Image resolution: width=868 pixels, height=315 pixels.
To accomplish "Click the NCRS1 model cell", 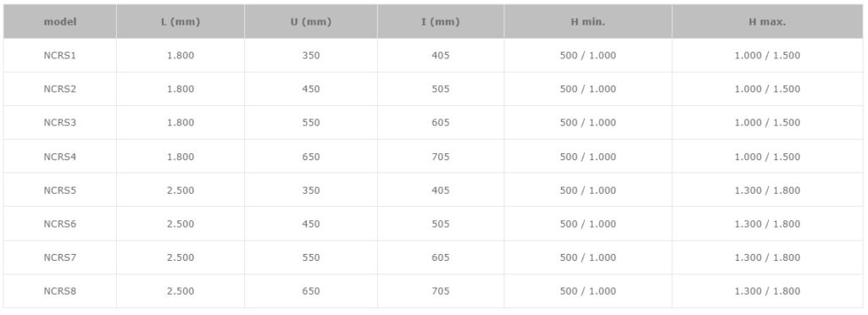I will tap(60, 55).
